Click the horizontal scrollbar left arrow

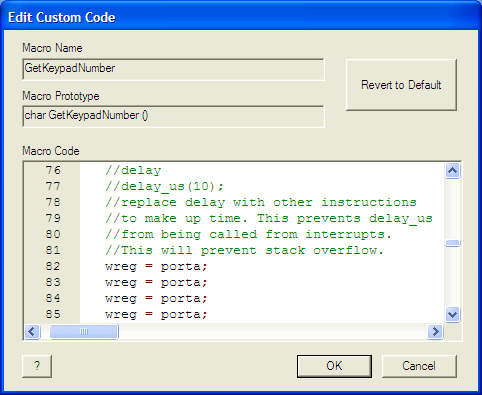pos(32,331)
